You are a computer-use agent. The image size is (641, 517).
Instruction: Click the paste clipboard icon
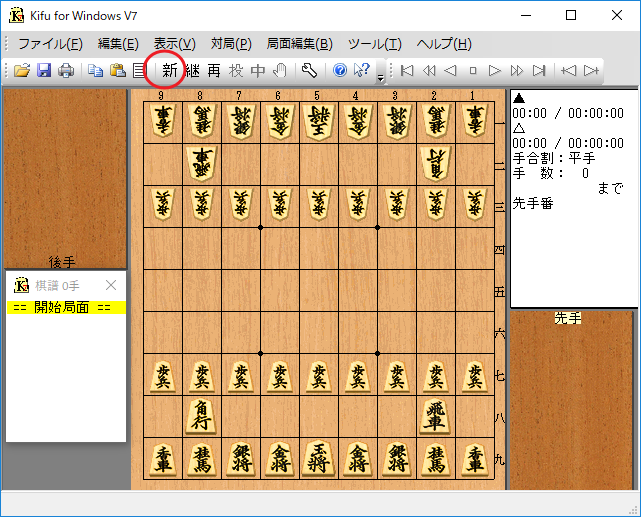tap(117, 70)
